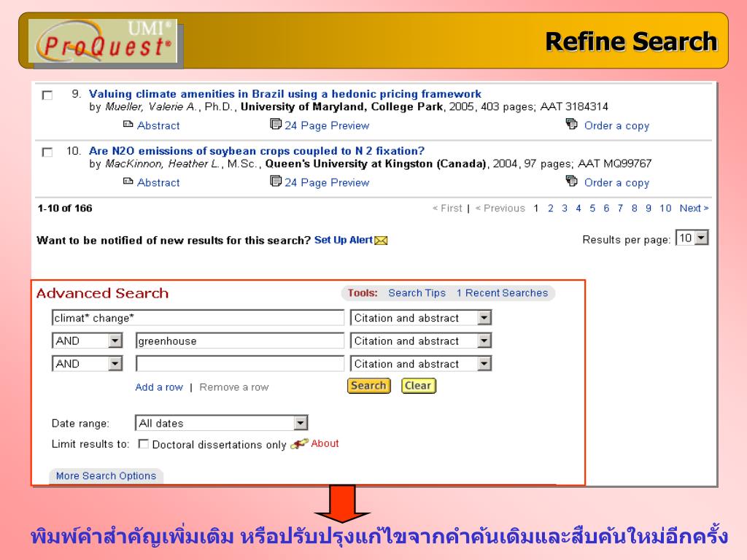Image resolution: width=747 pixels, height=560 pixels.
Task: Open 24 Page Preview link for result 9
Action: pyautogui.click(x=327, y=125)
